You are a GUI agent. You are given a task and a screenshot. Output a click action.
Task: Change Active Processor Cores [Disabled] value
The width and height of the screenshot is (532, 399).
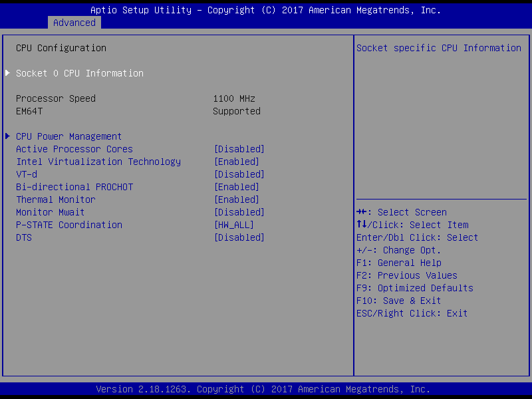239,149
